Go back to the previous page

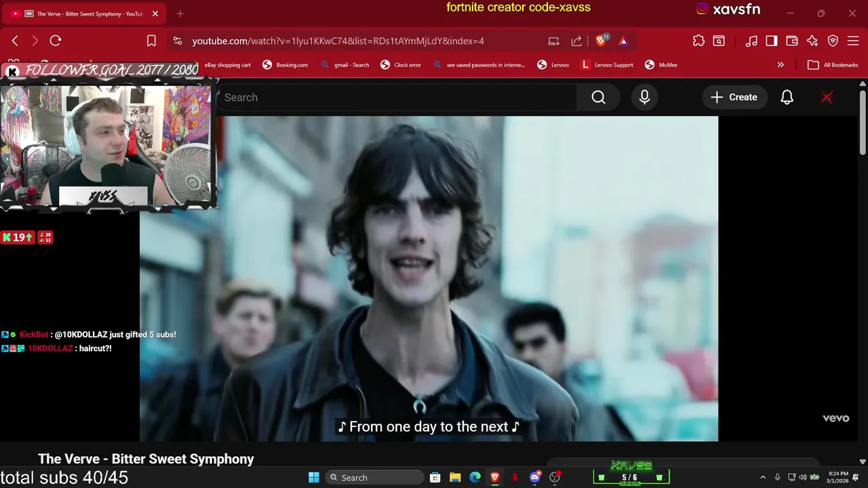click(15, 41)
